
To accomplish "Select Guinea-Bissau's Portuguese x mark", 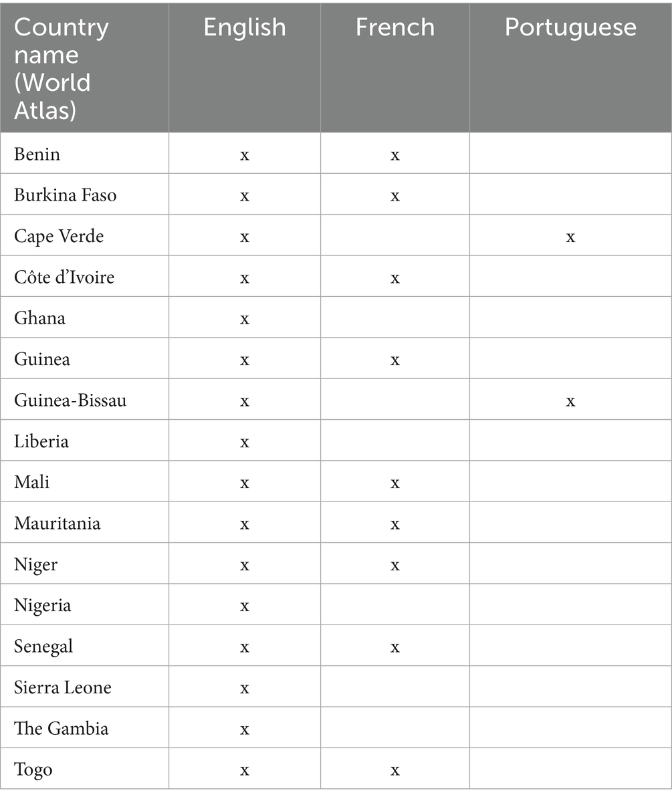I will point(570,401).
